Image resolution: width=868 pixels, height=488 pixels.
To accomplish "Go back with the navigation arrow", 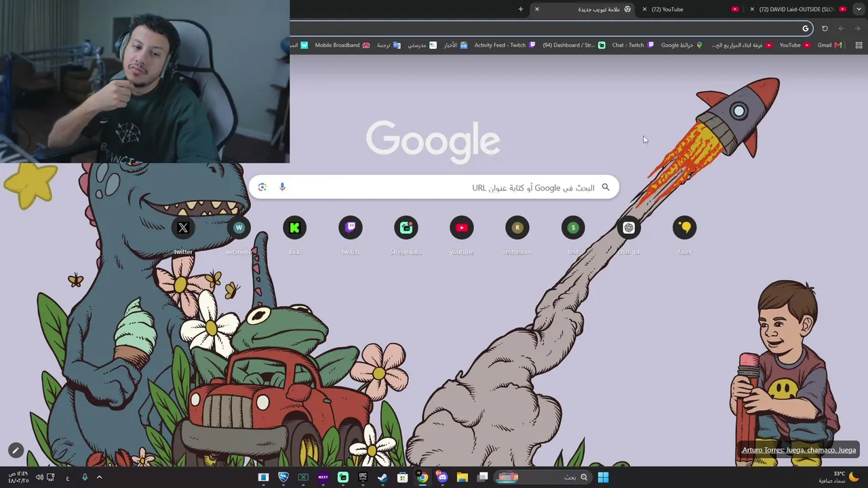I will coord(857,28).
